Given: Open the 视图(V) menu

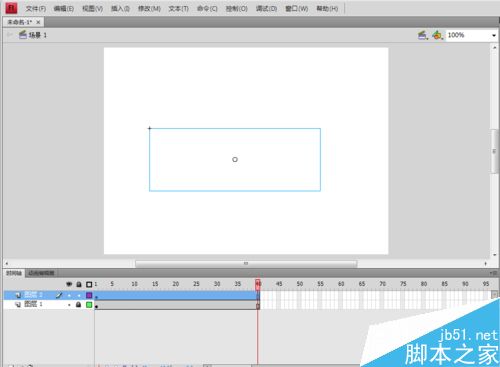Looking at the screenshot, I should (92, 9).
